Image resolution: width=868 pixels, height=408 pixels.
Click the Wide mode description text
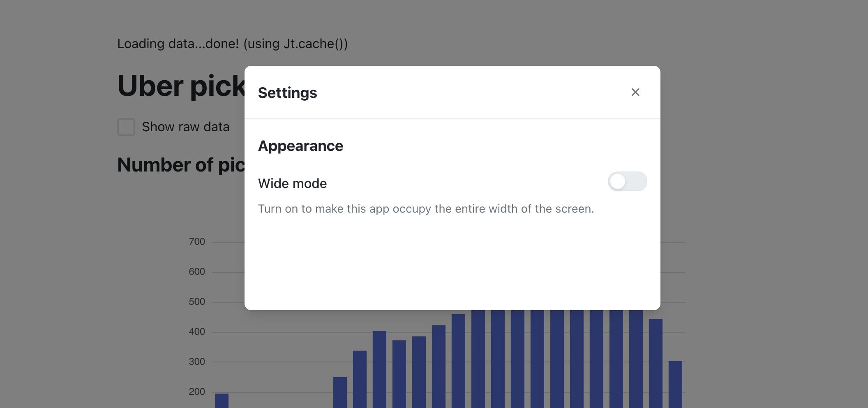426,209
